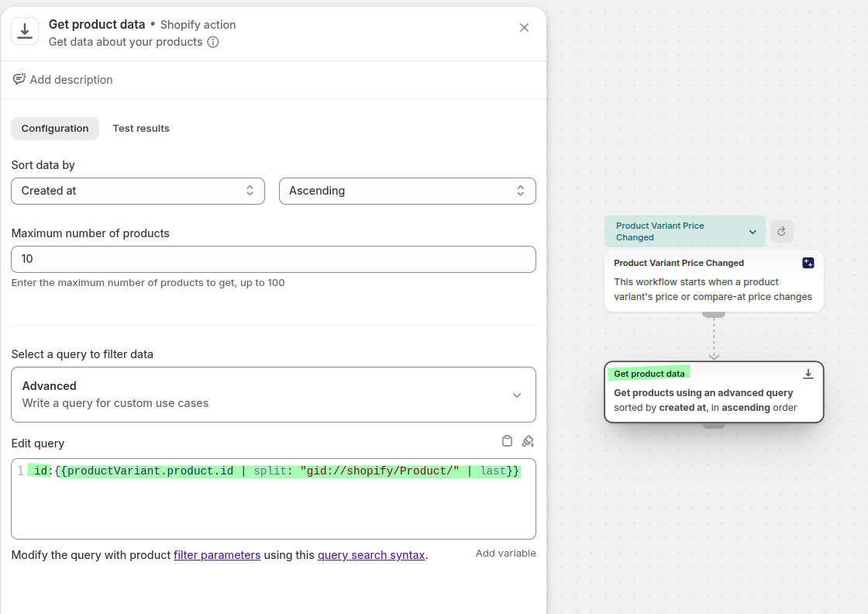Viewport: 868px width, 614px height.
Task: Click Add variable below the query editor
Action: point(505,554)
